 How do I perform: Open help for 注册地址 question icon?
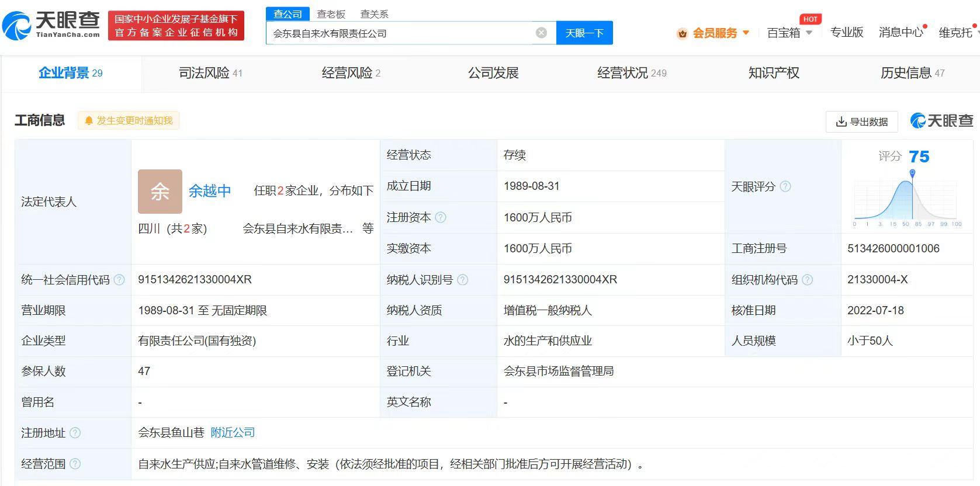75,433
